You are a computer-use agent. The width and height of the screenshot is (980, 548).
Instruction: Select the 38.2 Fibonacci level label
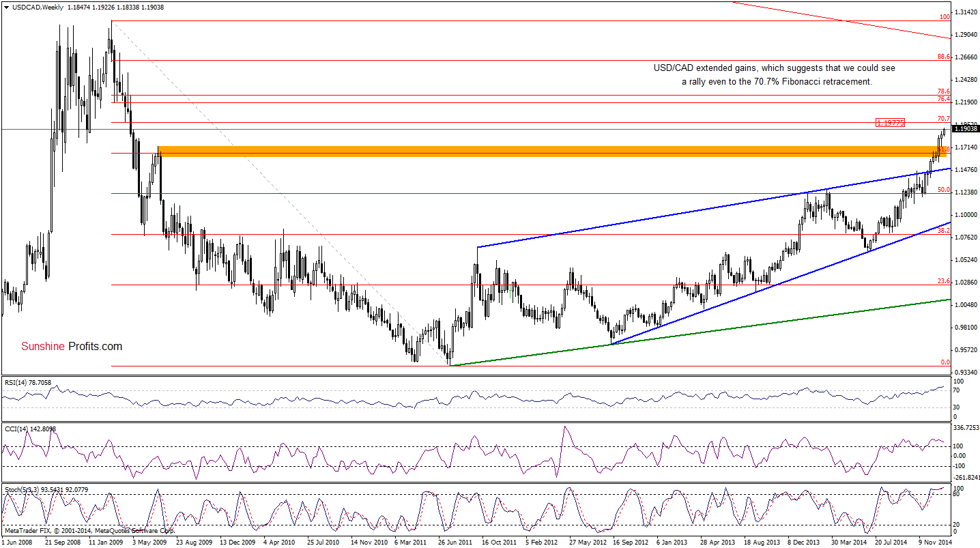(x=945, y=231)
